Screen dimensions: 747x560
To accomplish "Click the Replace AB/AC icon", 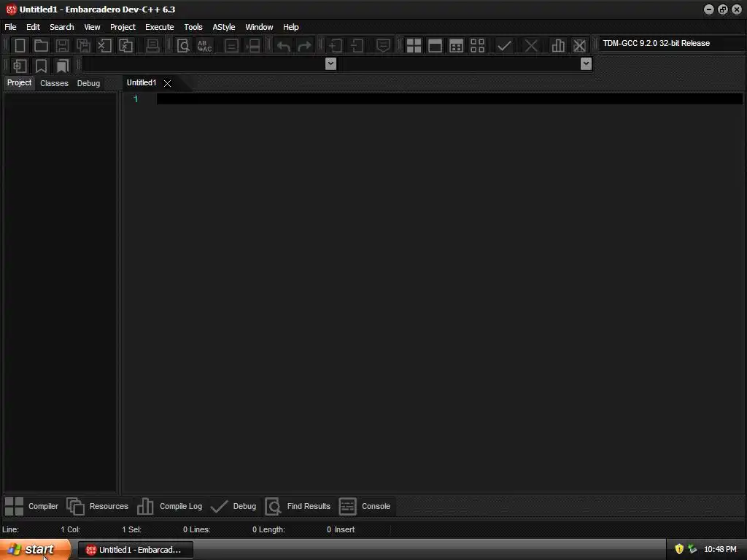I will coord(205,46).
